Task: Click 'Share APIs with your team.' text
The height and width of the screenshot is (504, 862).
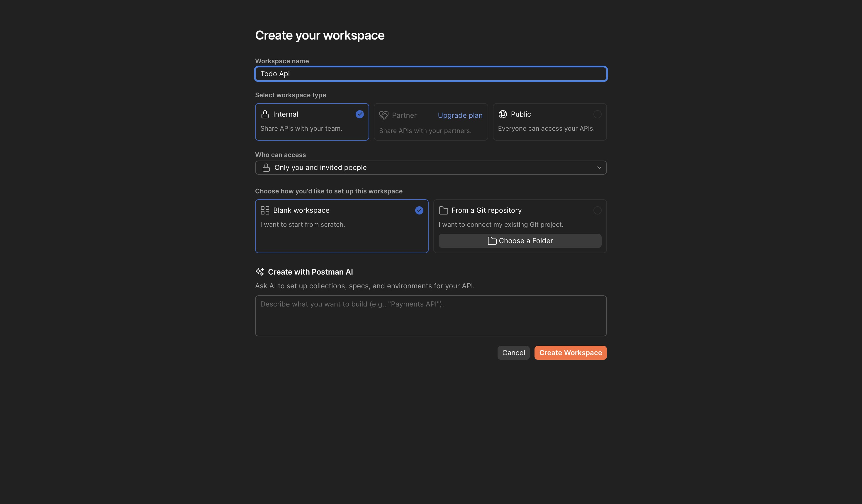Action: (301, 129)
